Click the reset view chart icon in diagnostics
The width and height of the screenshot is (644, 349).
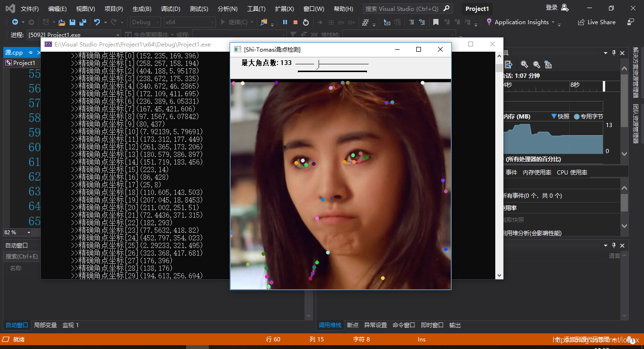548,64
